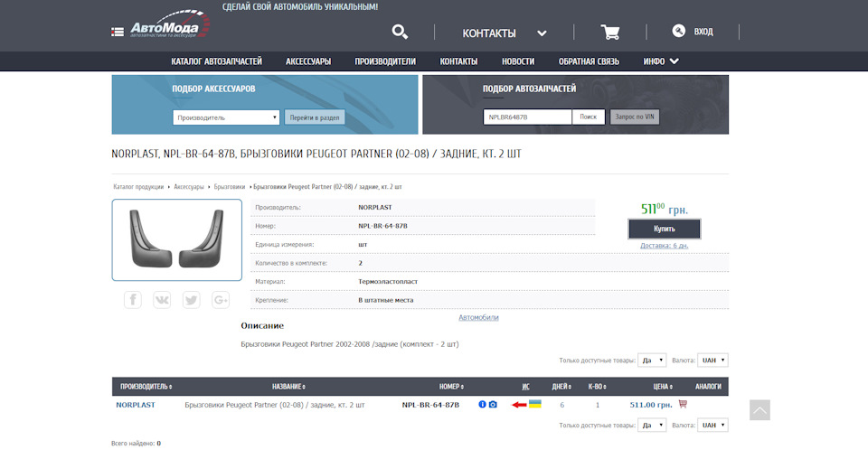The image size is (868, 459).
Task: Click part number field NPLBR6487B
Action: (527, 117)
